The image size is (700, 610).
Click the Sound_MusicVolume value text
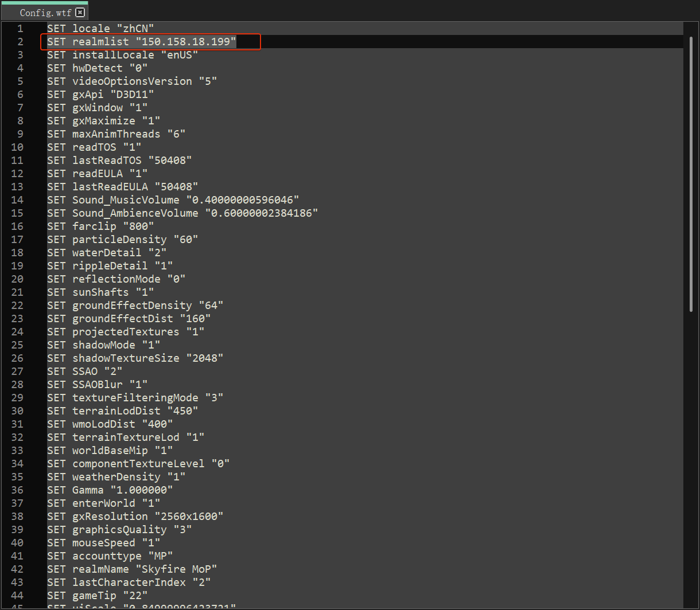[x=242, y=200]
